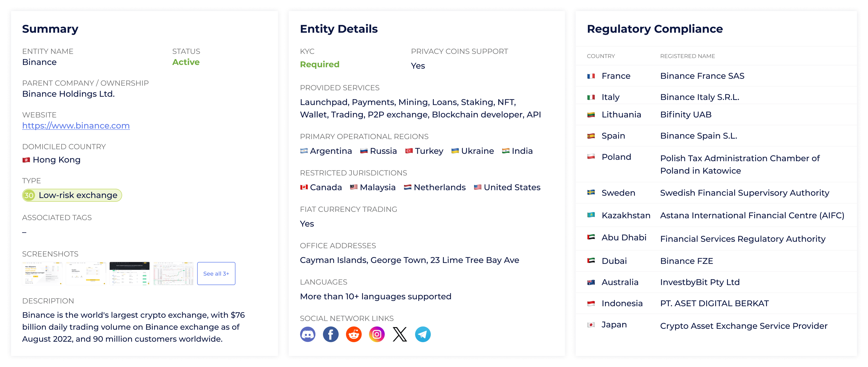This screenshot has width=868, height=367.
Task: Click the risk score 30 badge
Action: (x=29, y=195)
